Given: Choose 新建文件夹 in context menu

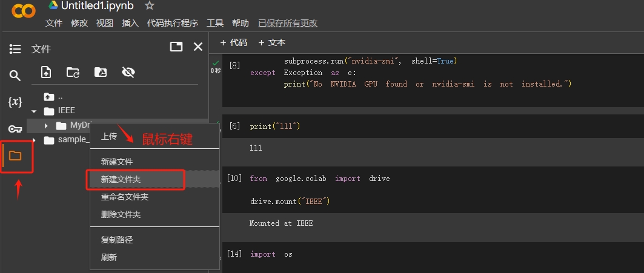Looking at the screenshot, I should (154, 179).
